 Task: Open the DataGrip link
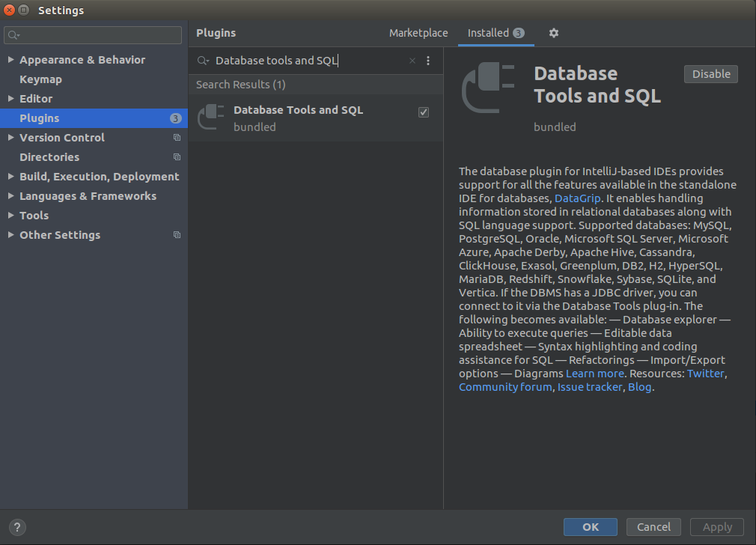(x=577, y=198)
